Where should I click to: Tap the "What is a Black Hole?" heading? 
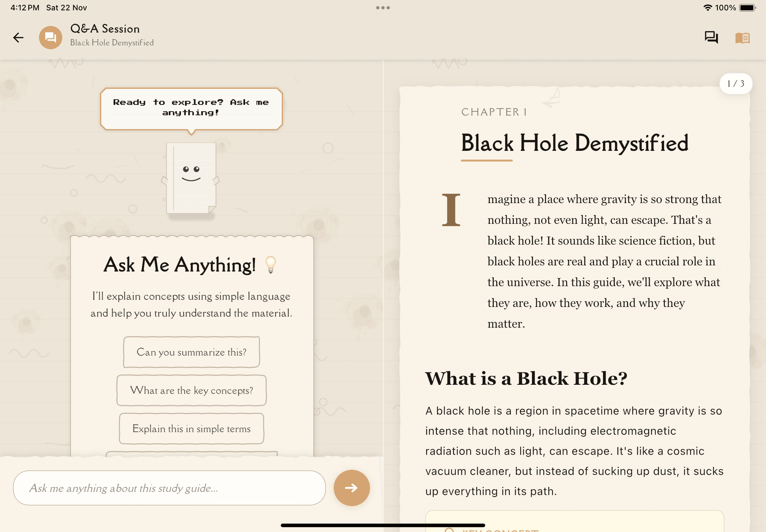(x=526, y=378)
